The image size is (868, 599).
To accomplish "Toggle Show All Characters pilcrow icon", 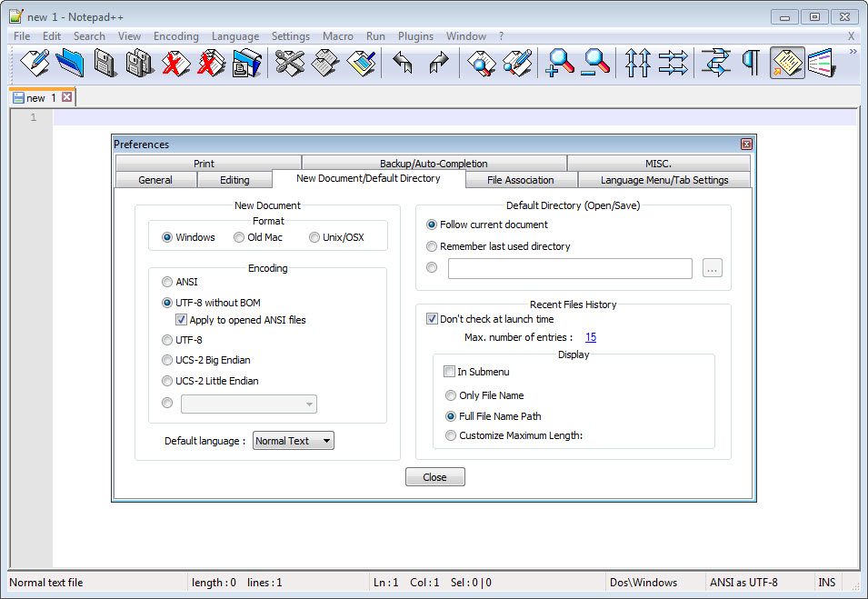I will 751,64.
